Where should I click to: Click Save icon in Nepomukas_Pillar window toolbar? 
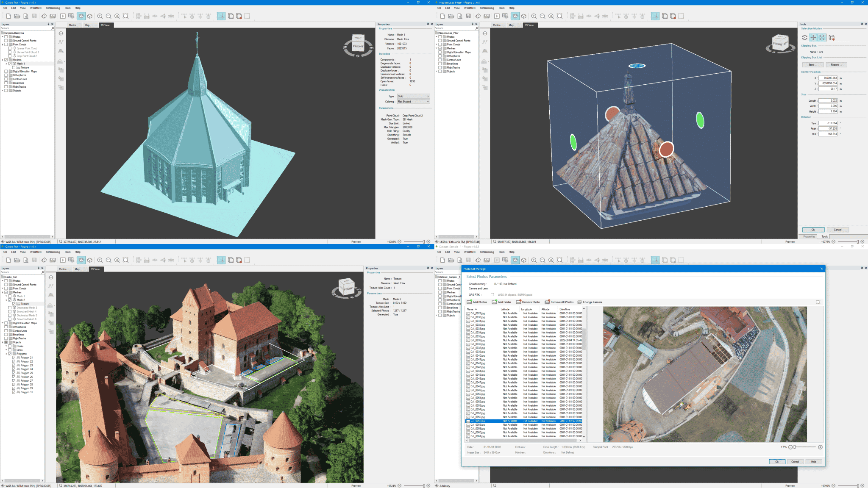pyautogui.click(x=468, y=16)
